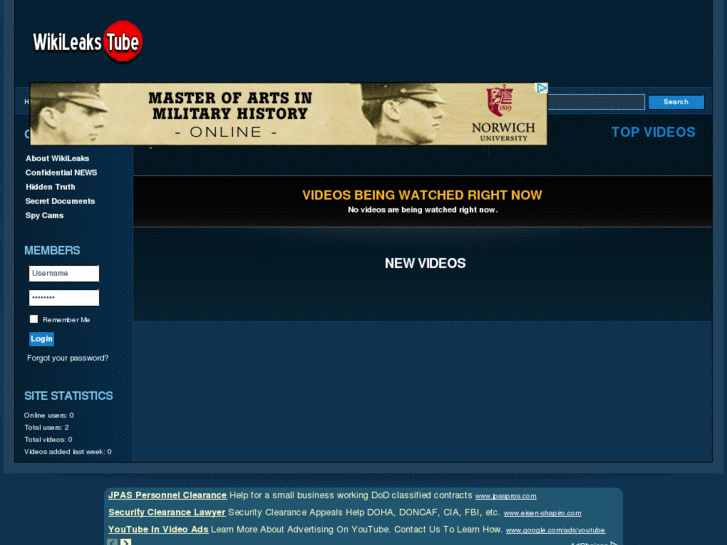Click the MEMBERS heading
The height and width of the screenshot is (545, 727).
click(x=52, y=250)
